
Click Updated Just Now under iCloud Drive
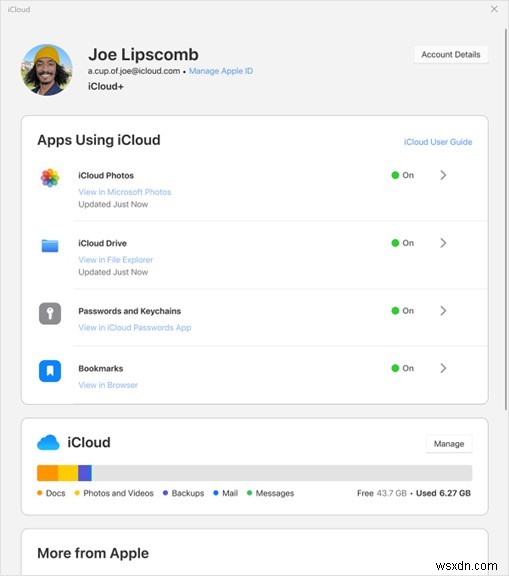(113, 272)
